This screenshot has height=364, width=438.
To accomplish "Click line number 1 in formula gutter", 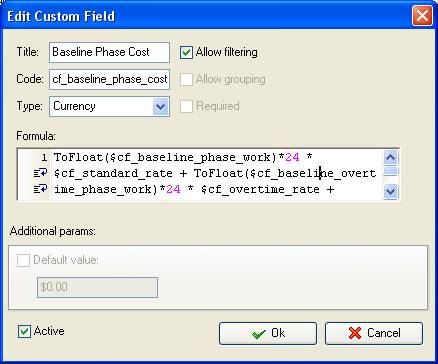I will coord(44,157).
